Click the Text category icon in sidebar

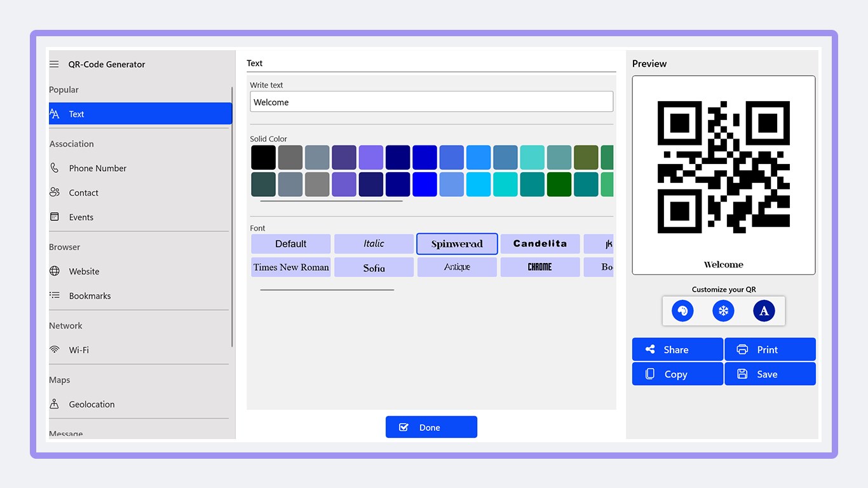pyautogui.click(x=55, y=114)
